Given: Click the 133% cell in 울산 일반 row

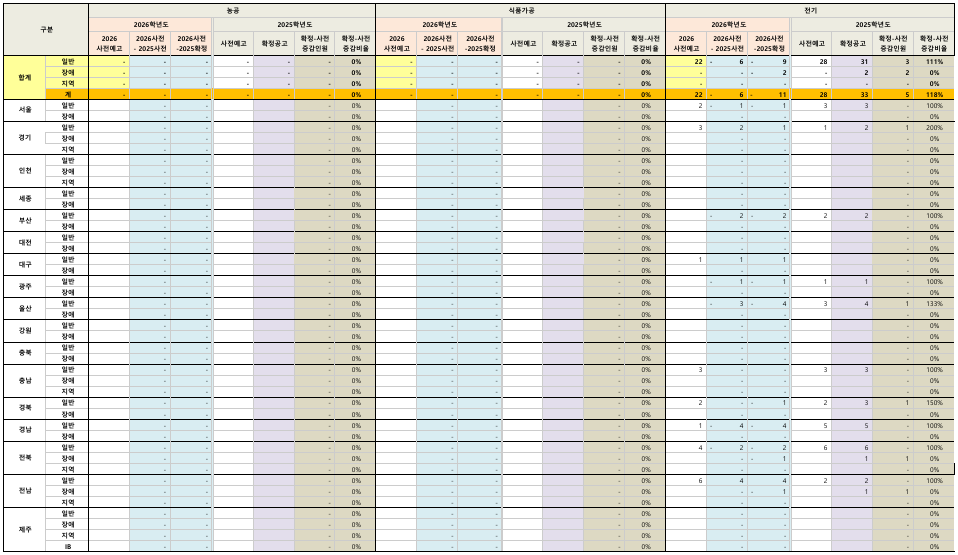Looking at the screenshot, I should tap(934, 304).
